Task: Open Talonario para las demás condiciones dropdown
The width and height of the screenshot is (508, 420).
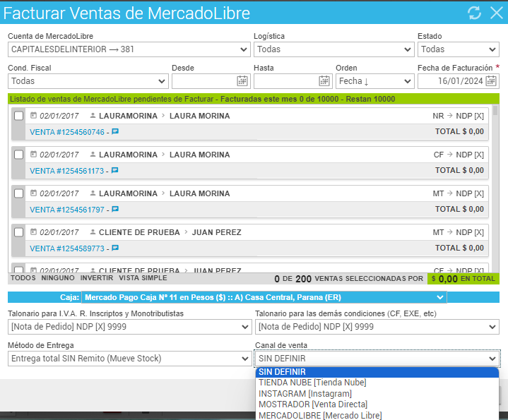Action: click(377, 327)
